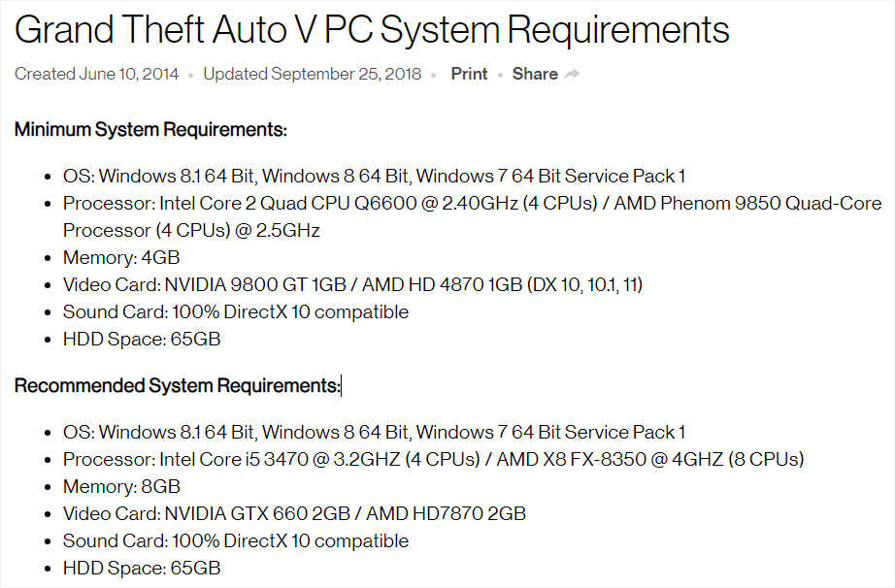895x588 pixels.
Task: Click the Memory: 4GB bullet item
Action: 121,258
